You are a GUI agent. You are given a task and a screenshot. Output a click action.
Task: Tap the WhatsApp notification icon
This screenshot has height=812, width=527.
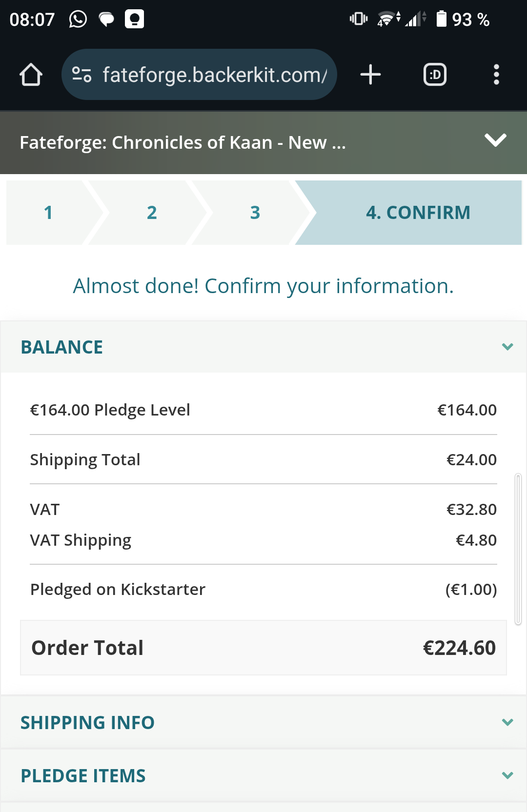78,20
